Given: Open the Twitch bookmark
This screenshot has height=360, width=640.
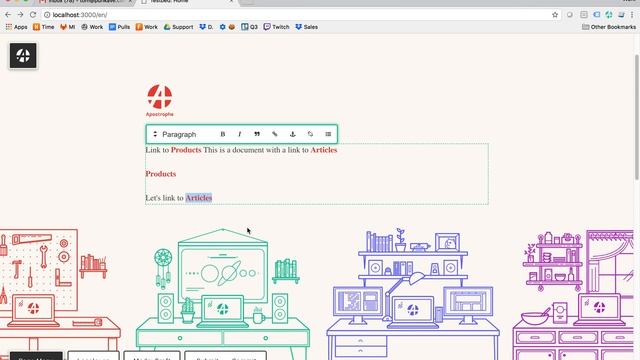Looking at the screenshot, I should pyautogui.click(x=276, y=27).
